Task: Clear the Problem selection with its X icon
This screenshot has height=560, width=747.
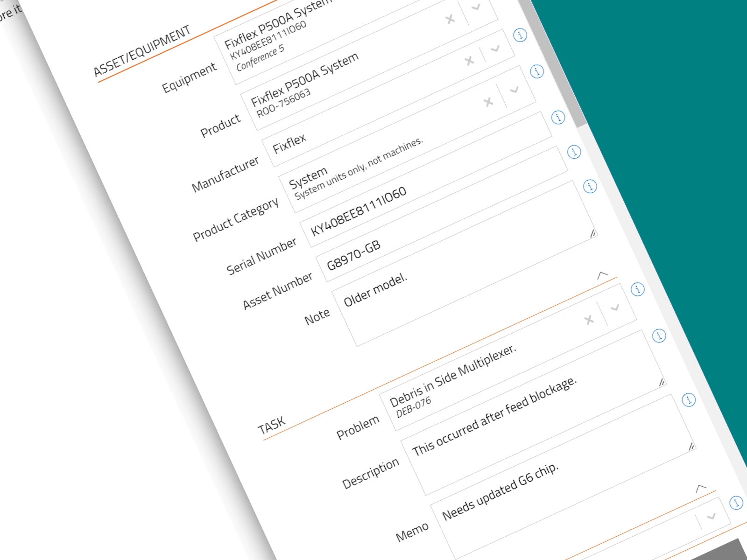Action: 589,320
